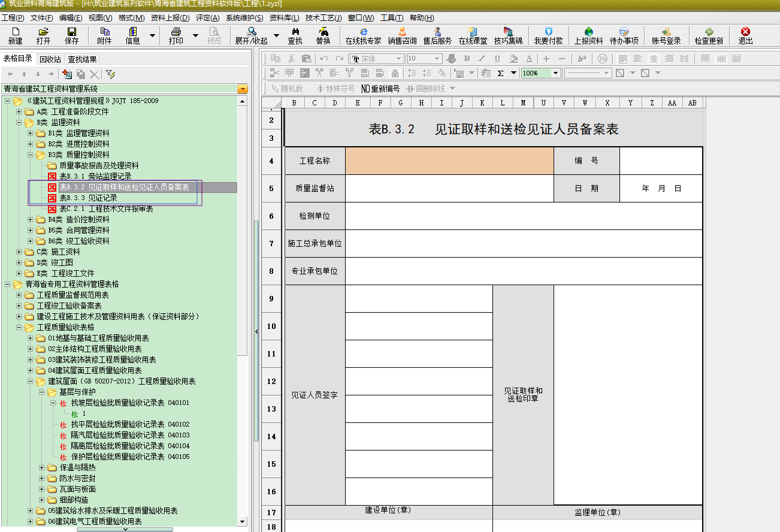Toggle underline formatting U
The image size is (780, 532).
point(497,59)
